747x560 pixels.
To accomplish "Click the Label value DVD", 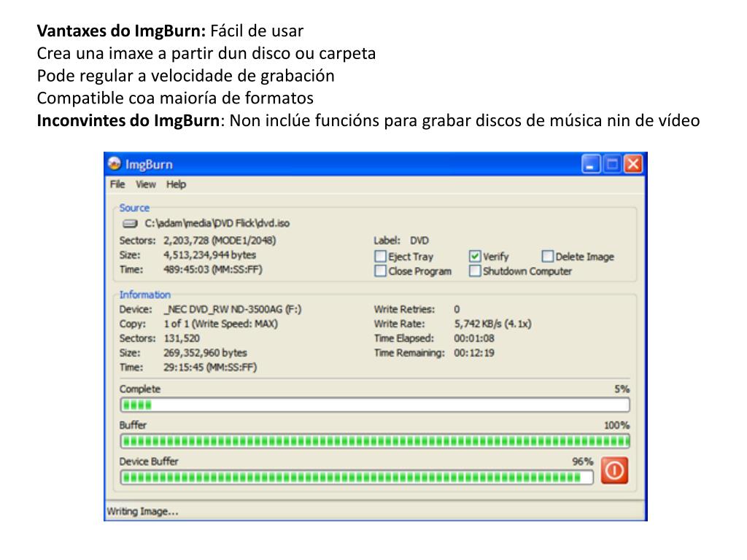I will 419,241.
